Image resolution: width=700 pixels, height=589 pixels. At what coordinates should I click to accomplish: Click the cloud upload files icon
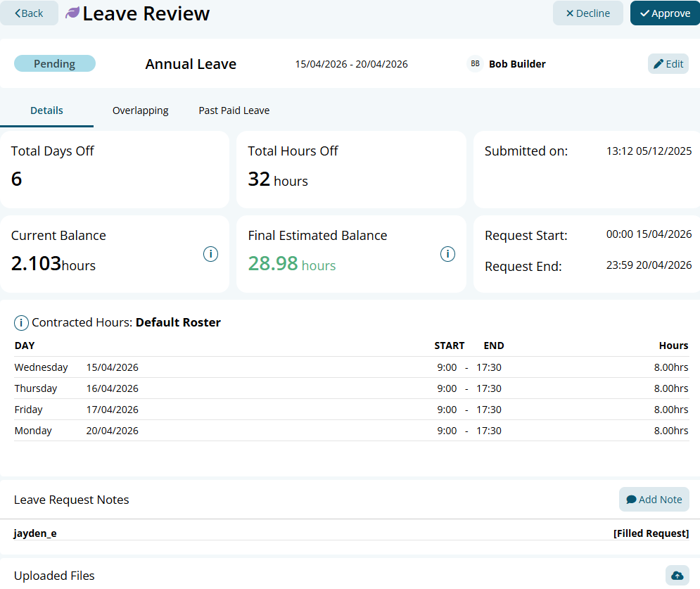677,576
